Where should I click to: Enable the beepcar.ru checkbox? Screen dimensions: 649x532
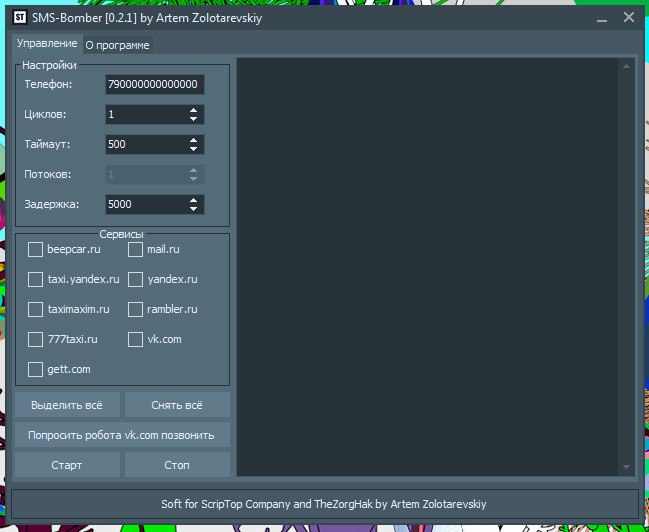[x=36, y=249]
